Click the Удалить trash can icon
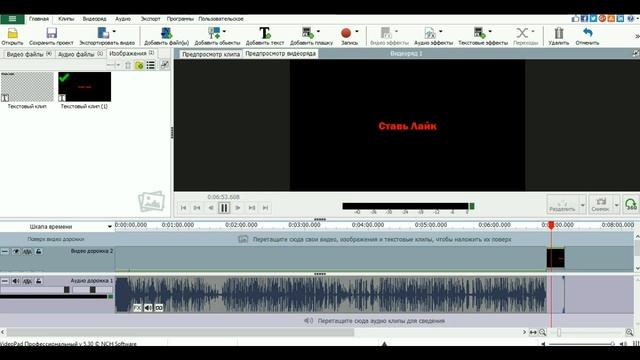 [558, 33]
